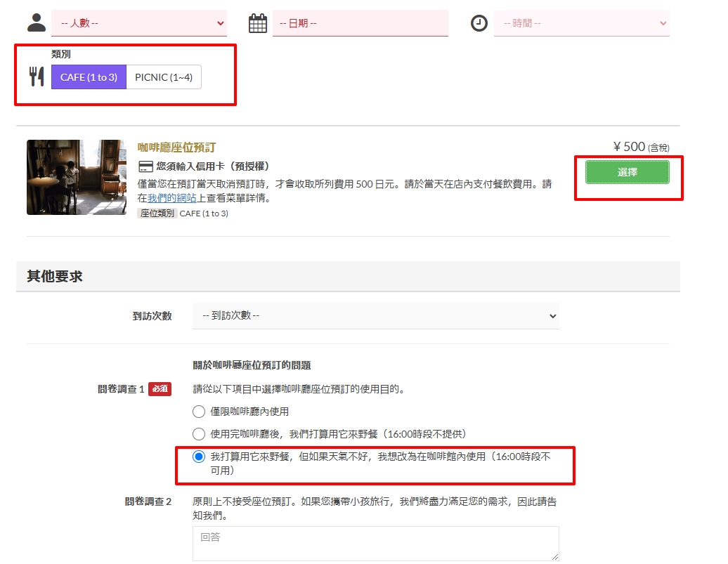Open the 人數 guest count dropdown
This screenshot has width=728, height=564.
tap(139, 23)
